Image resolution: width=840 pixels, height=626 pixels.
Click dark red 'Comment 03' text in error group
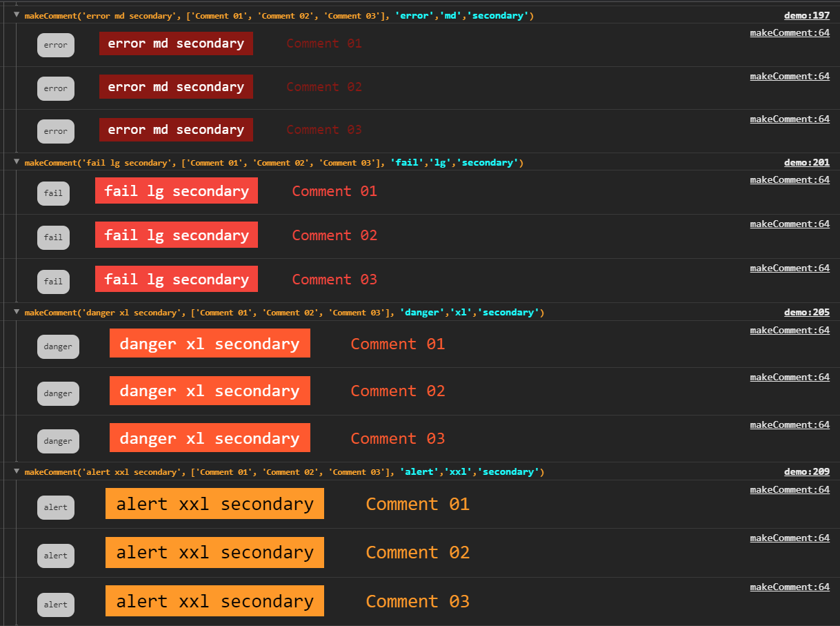324,130
